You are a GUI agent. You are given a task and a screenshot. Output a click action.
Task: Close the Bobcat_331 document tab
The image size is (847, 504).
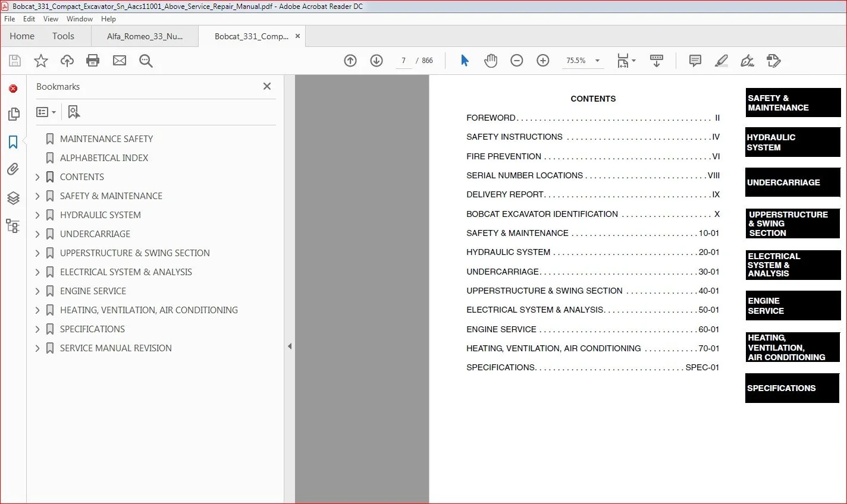point(298,36)
